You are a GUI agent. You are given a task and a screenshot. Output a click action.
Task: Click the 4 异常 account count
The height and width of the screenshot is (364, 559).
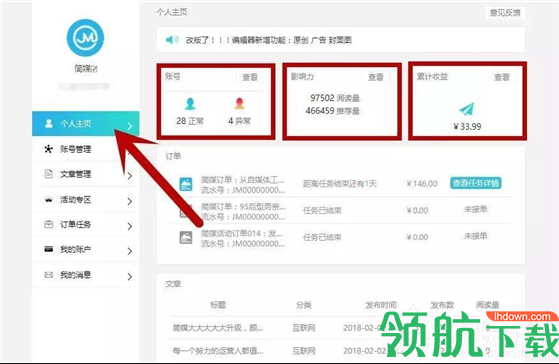pyautogui.click(x=239, y=121)
